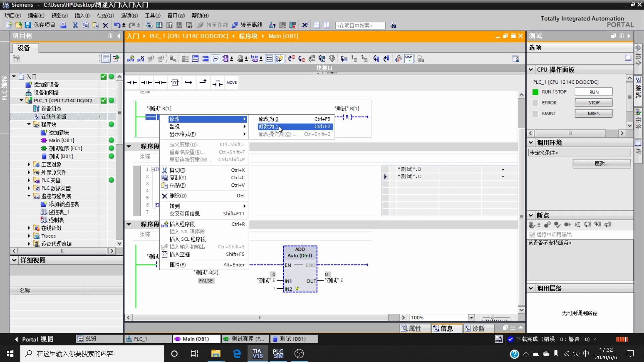Click the Windows Start button

(x=10, y=354)
